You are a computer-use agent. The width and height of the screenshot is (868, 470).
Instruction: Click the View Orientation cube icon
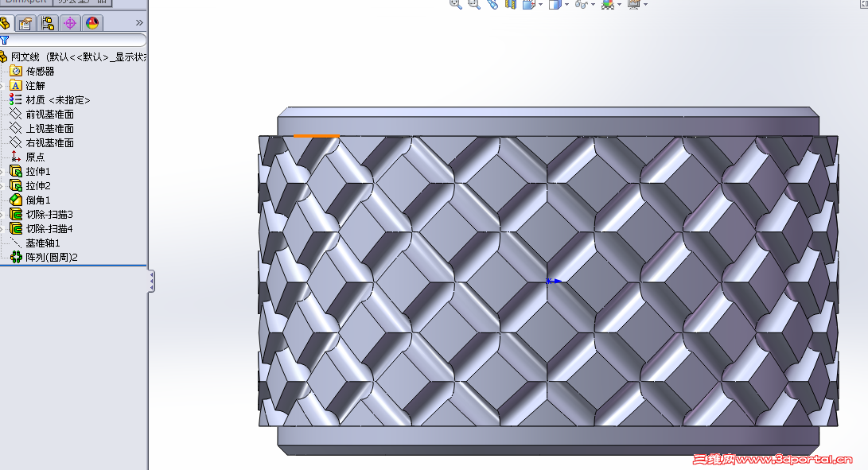[528, 4]
